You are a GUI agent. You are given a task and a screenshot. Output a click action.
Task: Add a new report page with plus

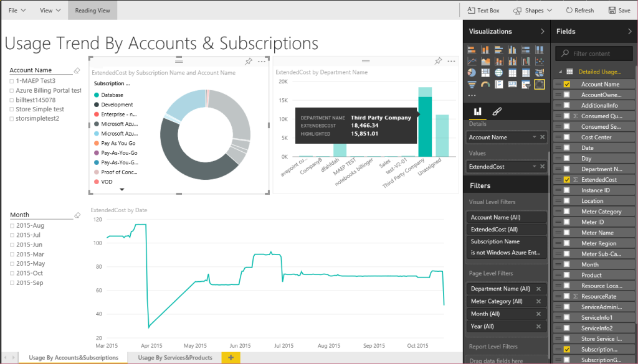tap(231, 357)
